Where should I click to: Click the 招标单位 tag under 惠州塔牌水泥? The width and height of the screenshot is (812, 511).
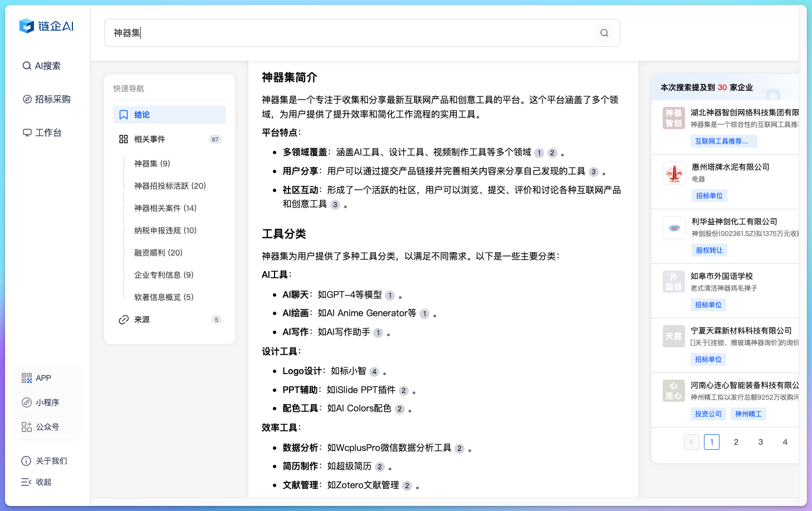(708, 195)
